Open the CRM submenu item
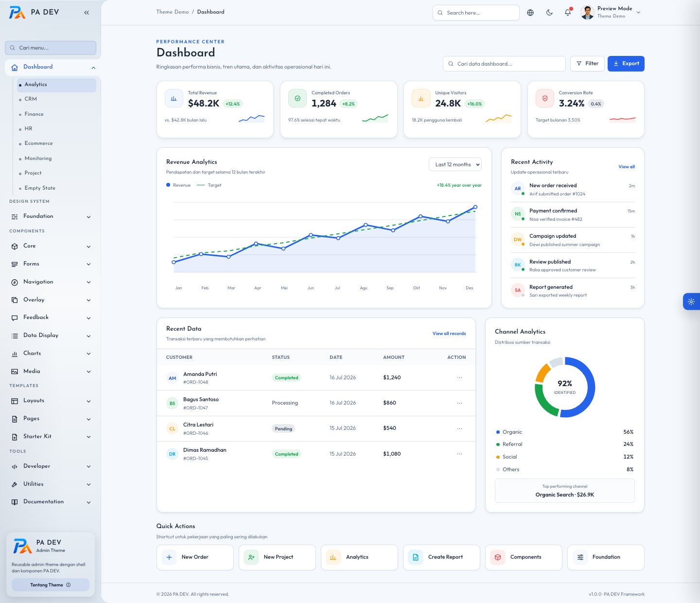The height and width of the screenshot is (603, 700). point(56,99)
